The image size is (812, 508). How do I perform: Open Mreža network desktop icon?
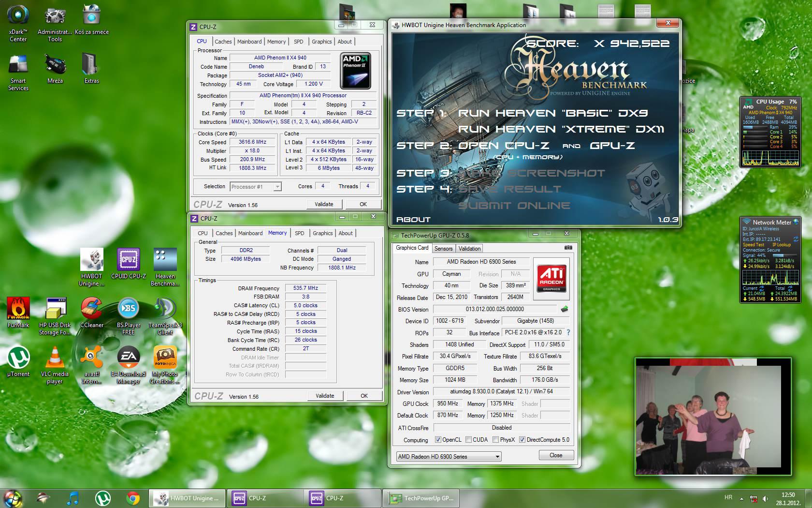[x=55, y=69]
